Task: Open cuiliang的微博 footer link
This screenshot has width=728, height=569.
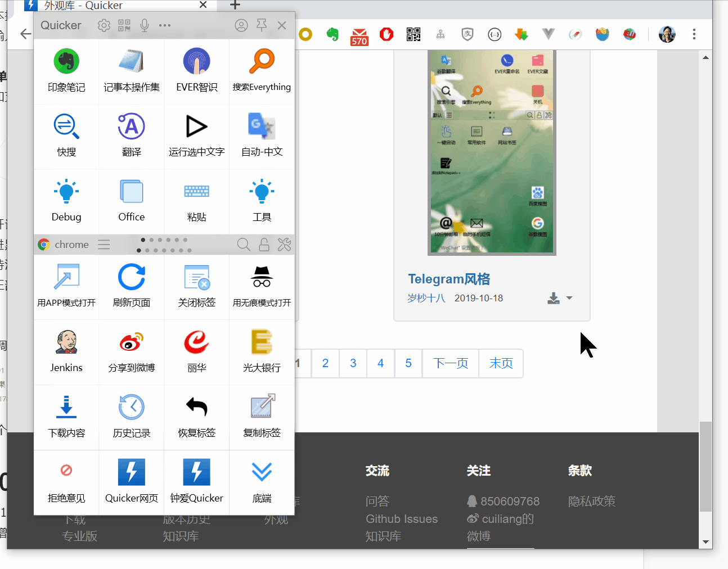Action: pos(500,527)
